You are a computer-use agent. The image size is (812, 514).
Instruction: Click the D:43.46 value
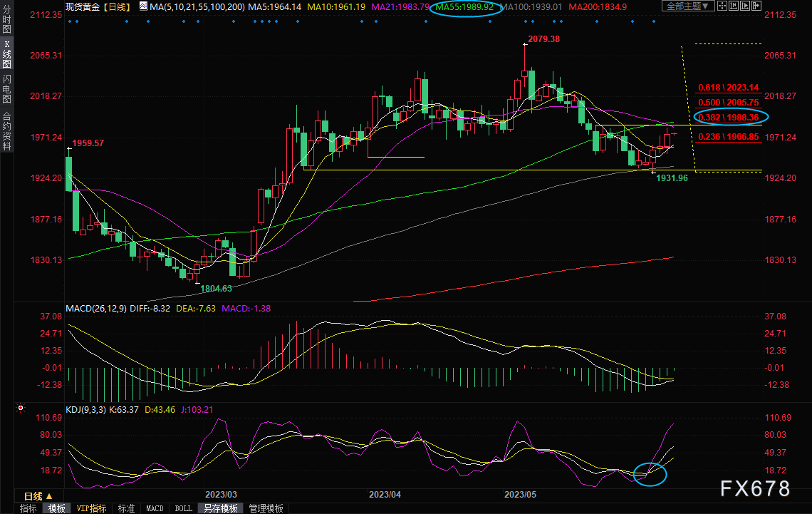click(160, 409)
